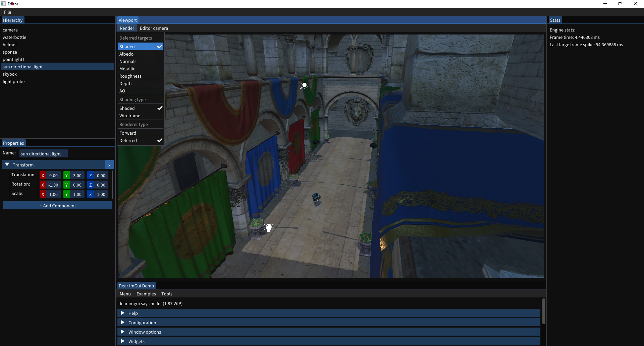Viewport: 644px width, 346px height.
Task: Expand the Configuration section
Action: point(329,323)
